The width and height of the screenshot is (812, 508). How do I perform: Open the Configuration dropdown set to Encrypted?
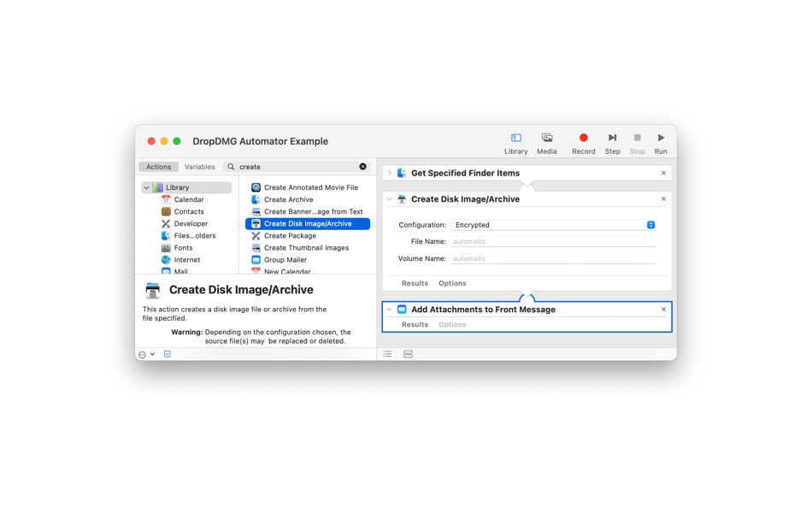point(554,225)
